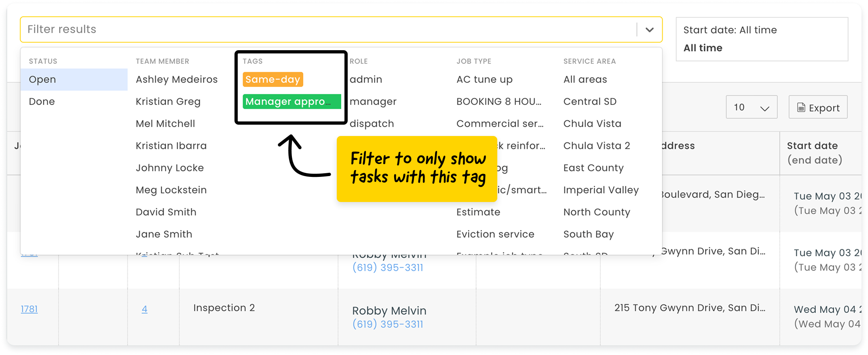Pick the Eviction service job type
This screenshot has width=868, height=355.
(495, 234)
